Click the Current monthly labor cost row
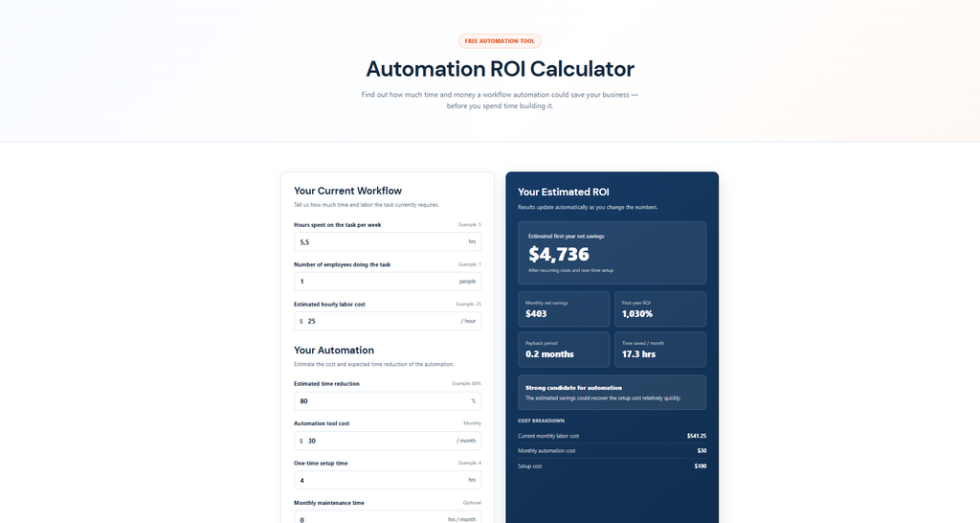 pos(612,436)
